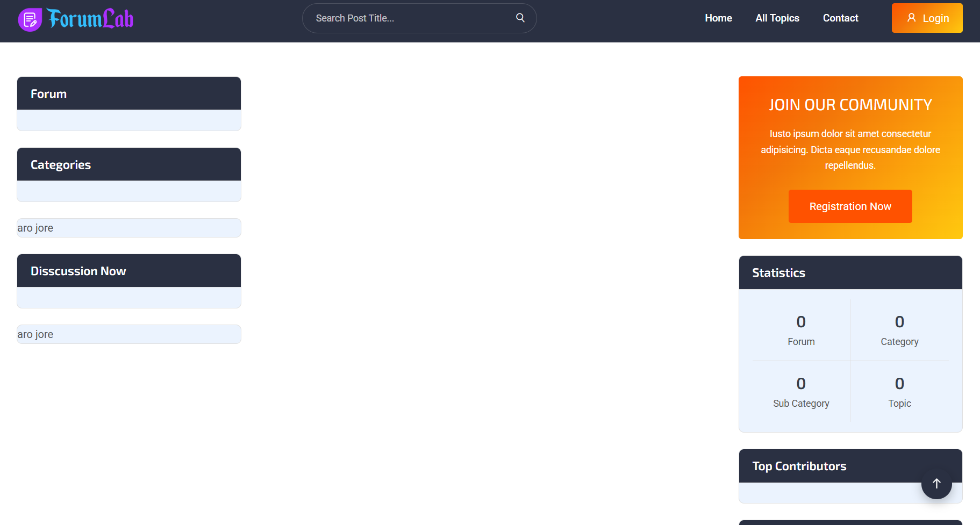Select the Categories panel header
Screen dimensions: 980x525
(129, 164)
